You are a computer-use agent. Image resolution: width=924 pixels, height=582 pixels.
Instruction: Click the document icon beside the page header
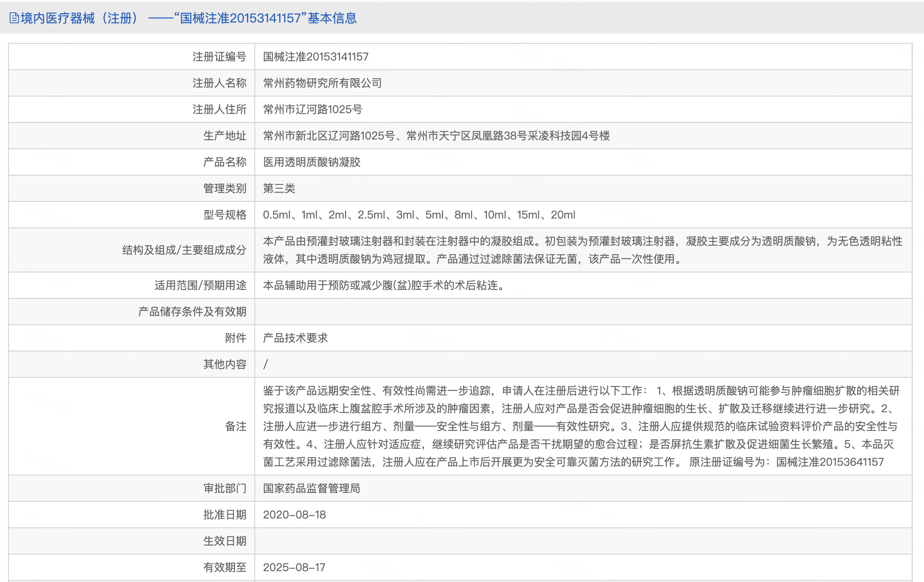tap(14, 18)
